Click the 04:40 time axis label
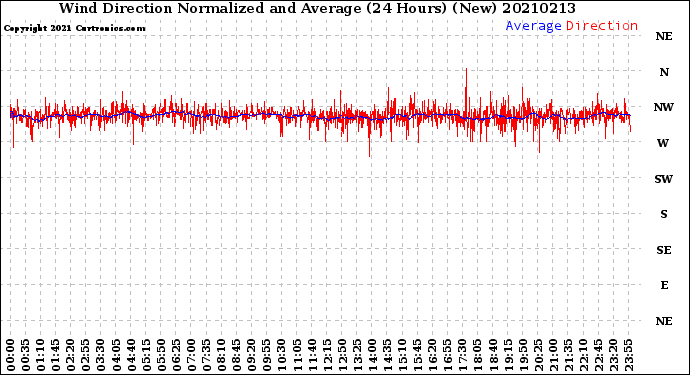 (x=131, y=355)
